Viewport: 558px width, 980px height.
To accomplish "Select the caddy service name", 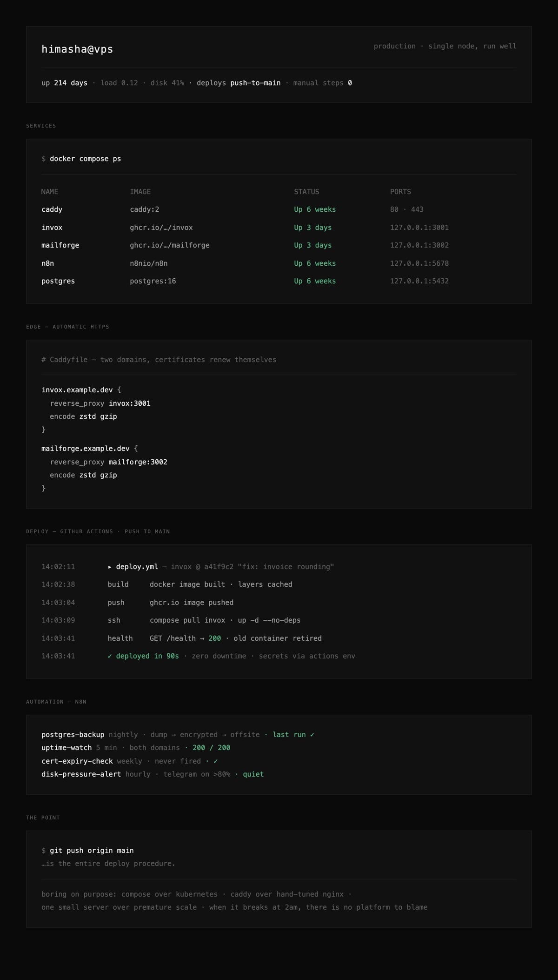I will point(52,209).
